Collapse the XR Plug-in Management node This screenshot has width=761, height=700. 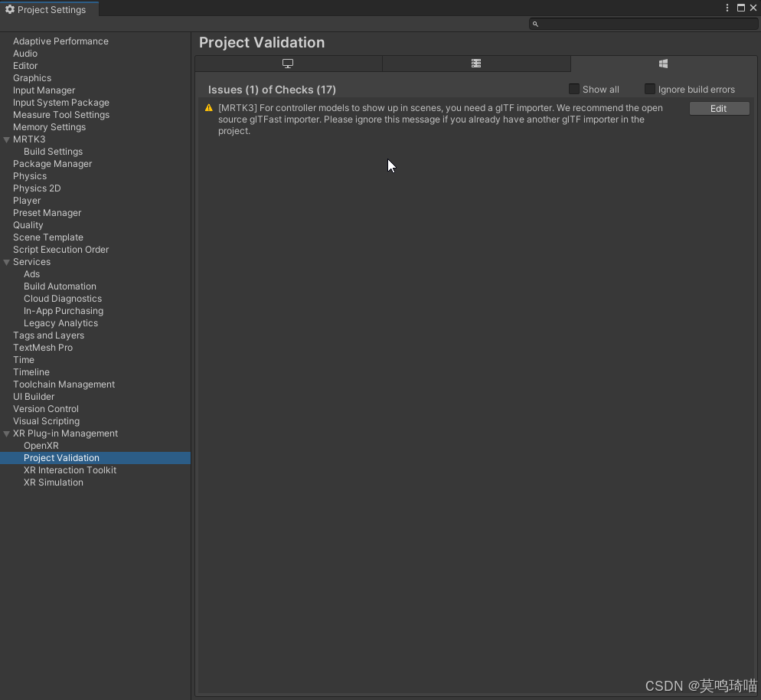tap(7, 434)
